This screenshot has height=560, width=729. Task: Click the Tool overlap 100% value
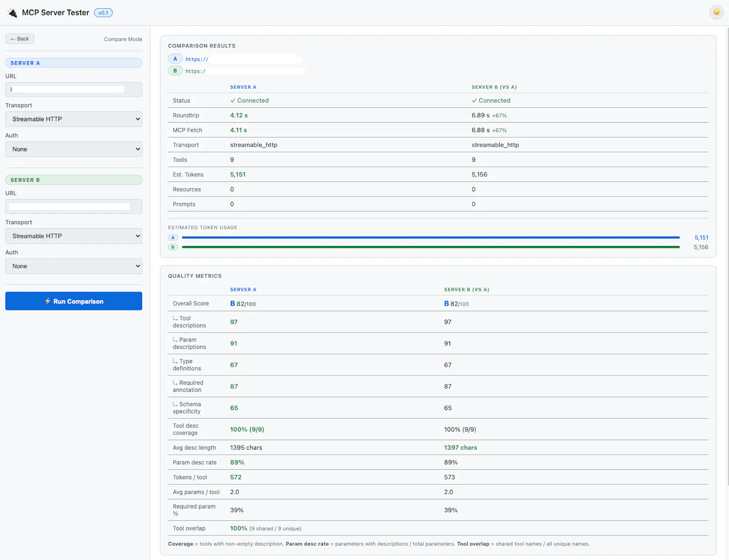[239, 529]
